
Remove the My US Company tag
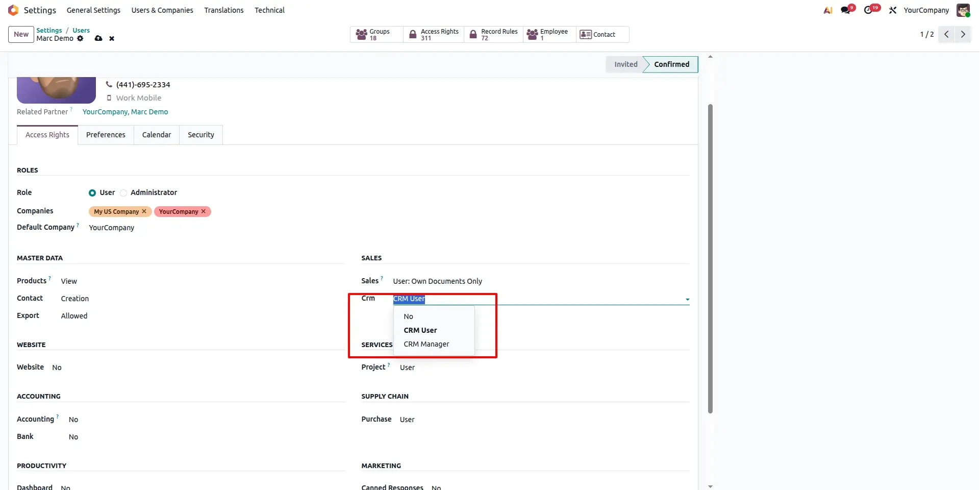144,211
